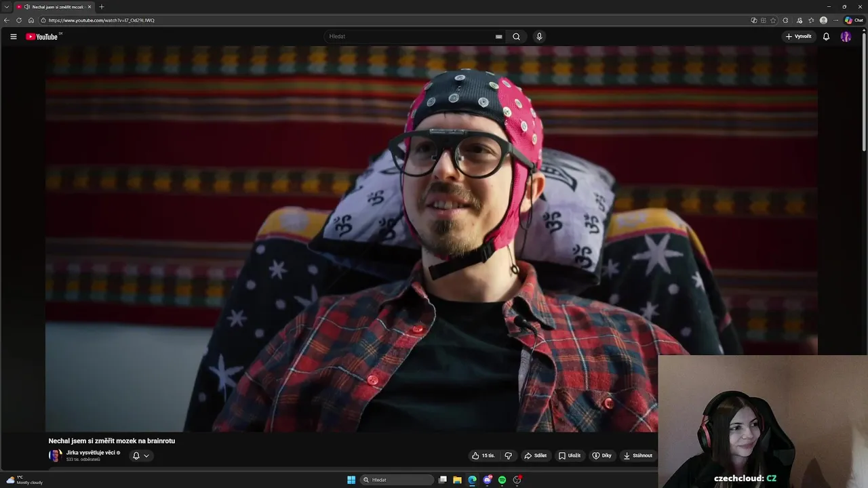Save video with Uložit button
Screen dimensions: 868x488
[x=570, y=455]
